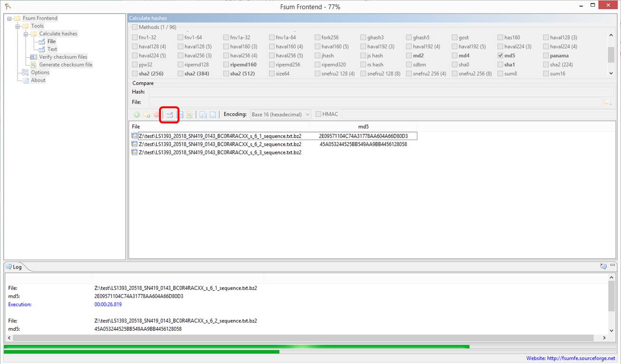Screen dimensions: 621x364
Task: Collapse the Calculate hashes tree node
Action: click(x=26, y=34)
